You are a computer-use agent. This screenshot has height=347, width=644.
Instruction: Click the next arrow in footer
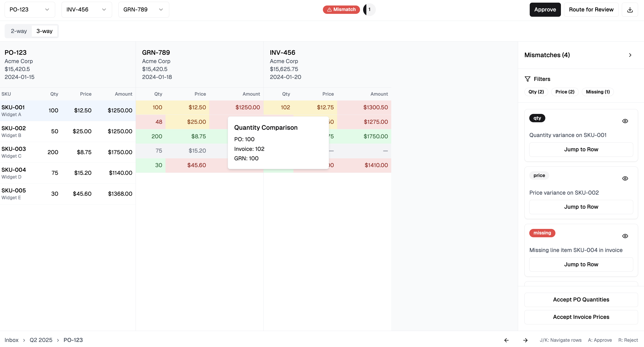click(525, 340)
